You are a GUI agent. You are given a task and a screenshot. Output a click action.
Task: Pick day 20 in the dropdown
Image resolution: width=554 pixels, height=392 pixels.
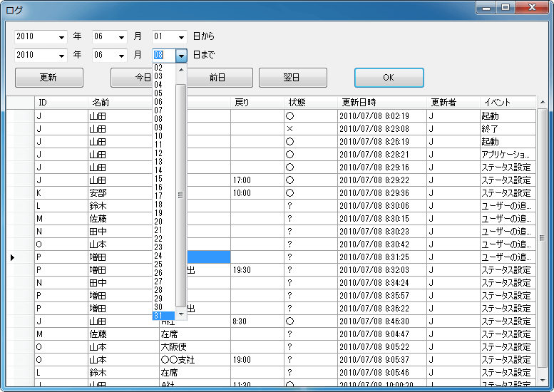click(163, 222)
